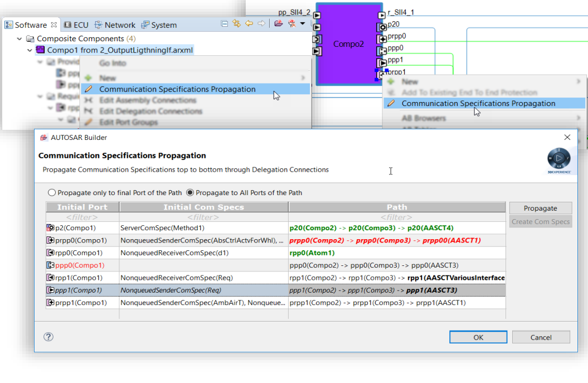Click the ppp1 port icon on Compo2
588x383 pixels.
382,62
